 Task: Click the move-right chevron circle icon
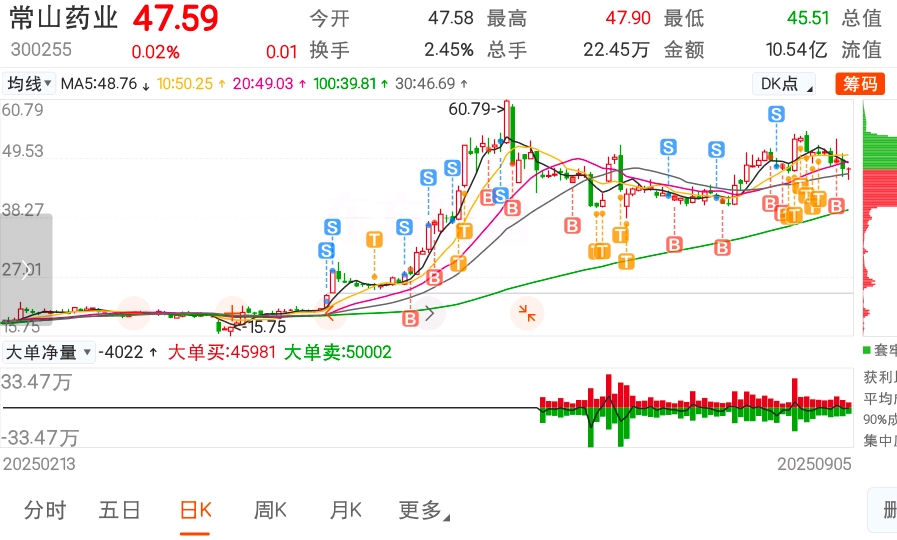(429, 313)
